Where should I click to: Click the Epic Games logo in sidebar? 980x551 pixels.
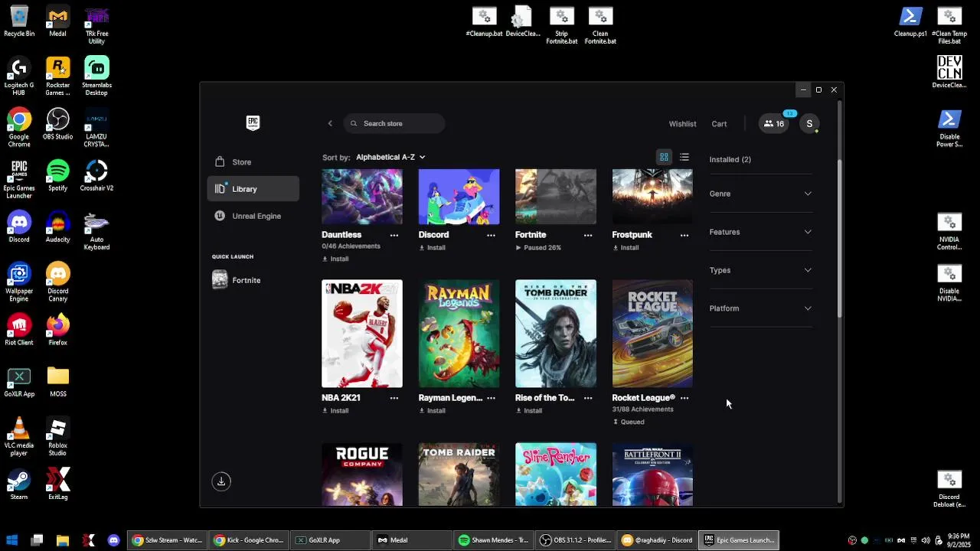253,123
